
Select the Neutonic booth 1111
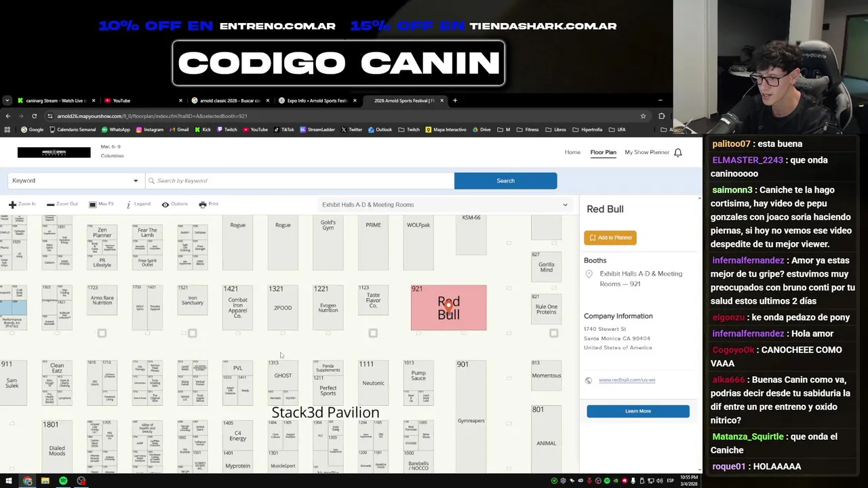(x=373, y=383)
